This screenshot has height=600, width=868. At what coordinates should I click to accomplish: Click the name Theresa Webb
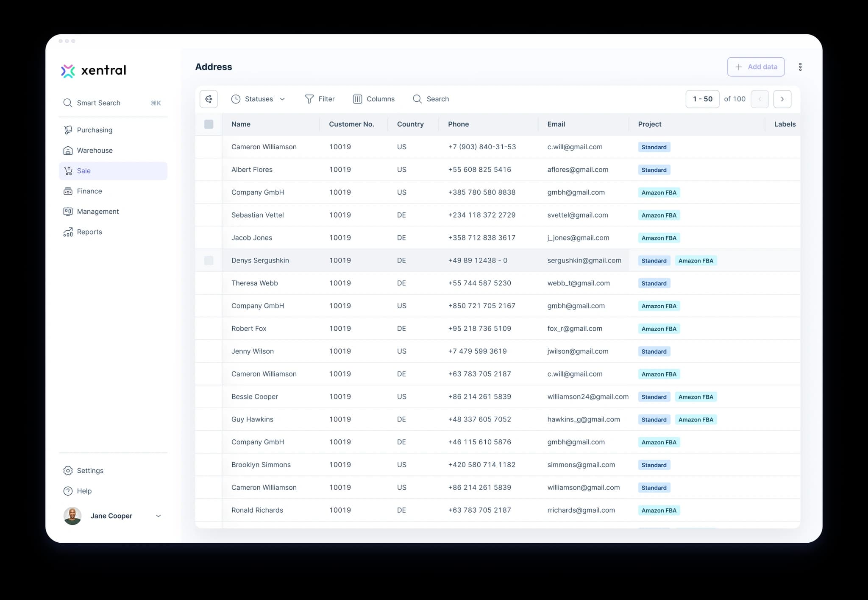pos(255,283)
